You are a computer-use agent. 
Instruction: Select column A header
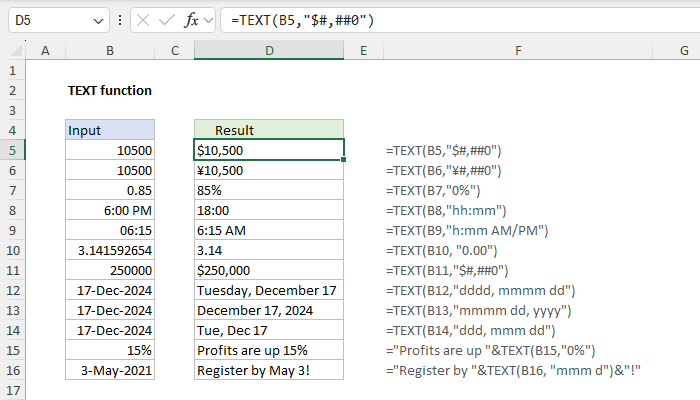[45, 50]
